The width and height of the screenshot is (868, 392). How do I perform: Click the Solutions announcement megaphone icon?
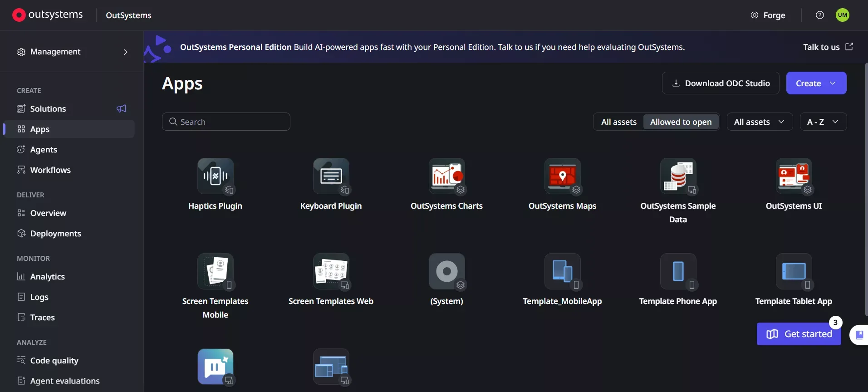click(121, 108)
